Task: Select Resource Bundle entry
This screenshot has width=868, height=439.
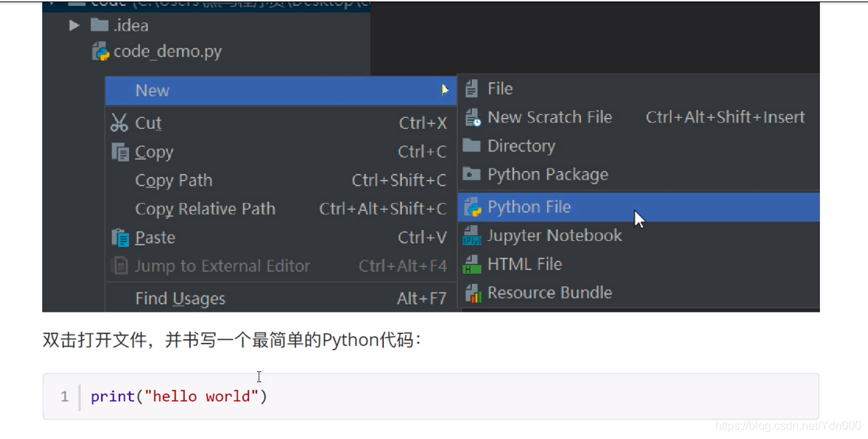Action: [639, 293]
